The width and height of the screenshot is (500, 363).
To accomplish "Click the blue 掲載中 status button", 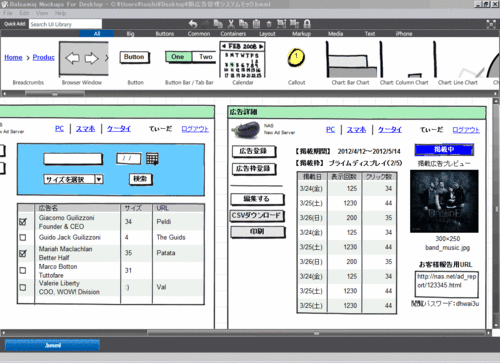I will (x=444, y=150).
